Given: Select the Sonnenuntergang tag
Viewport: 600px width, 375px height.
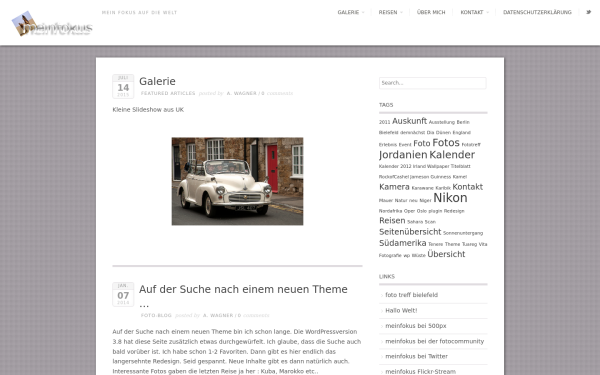Looking at the screenshot, I should pyautogui.click(x=463, y=233).
